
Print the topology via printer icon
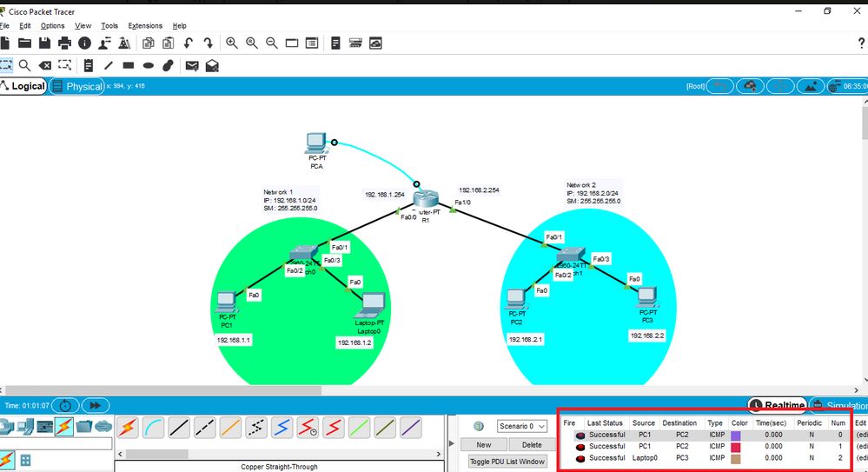click(65, 43)
